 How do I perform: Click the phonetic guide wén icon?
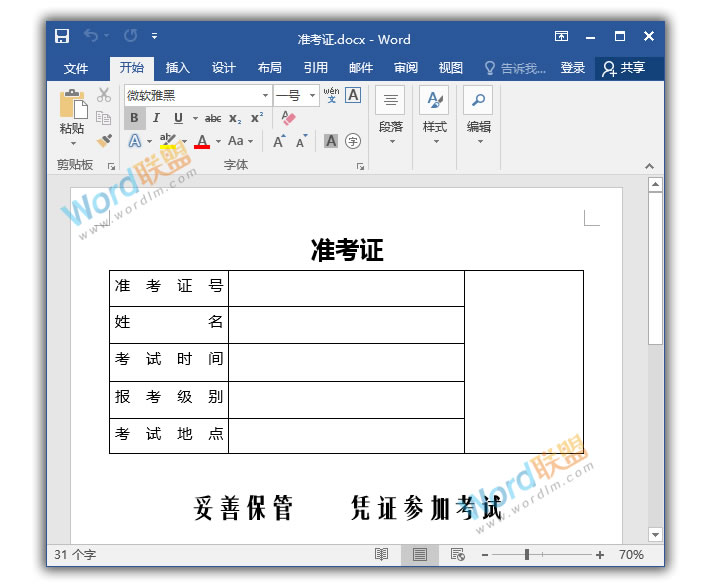(331, 95)
